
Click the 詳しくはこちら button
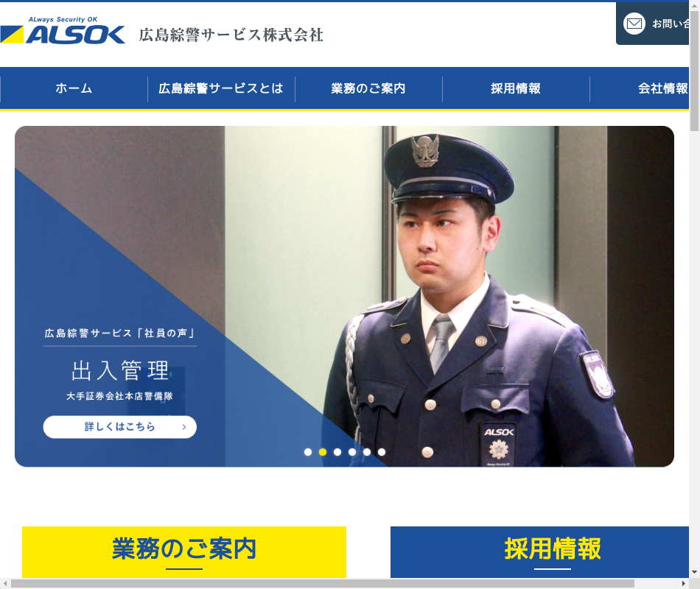119,427
